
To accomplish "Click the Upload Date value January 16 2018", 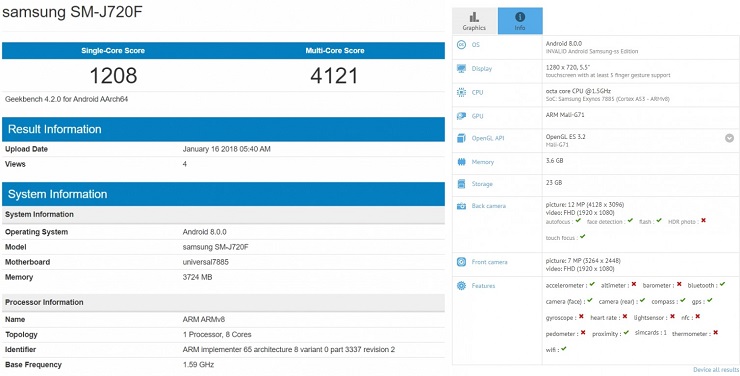I will click(227, 149).
